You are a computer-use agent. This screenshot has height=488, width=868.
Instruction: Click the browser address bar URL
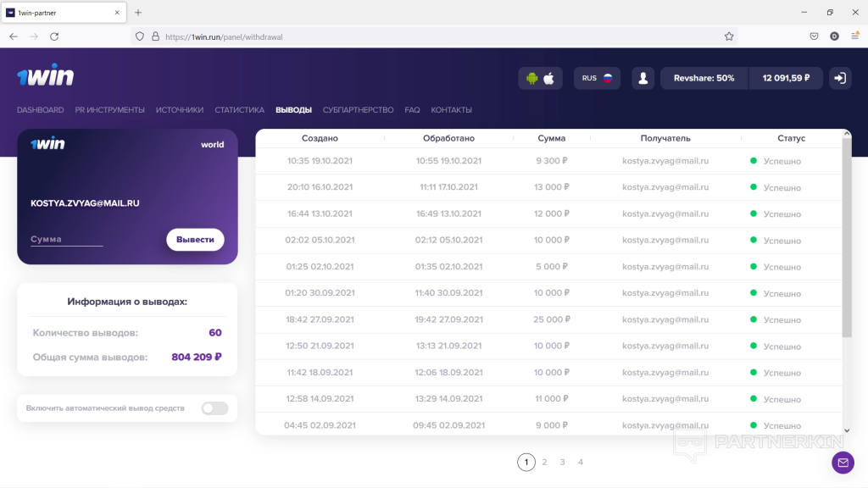tap(224, 37)
